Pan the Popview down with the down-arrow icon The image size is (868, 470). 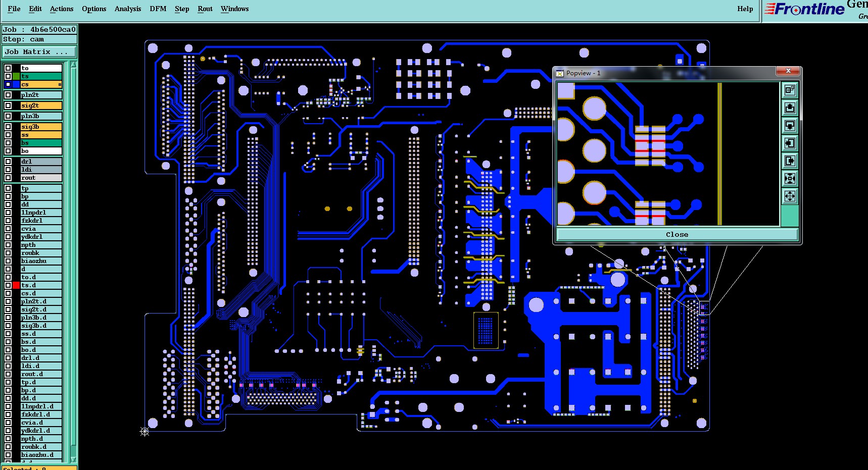[790, 126]
